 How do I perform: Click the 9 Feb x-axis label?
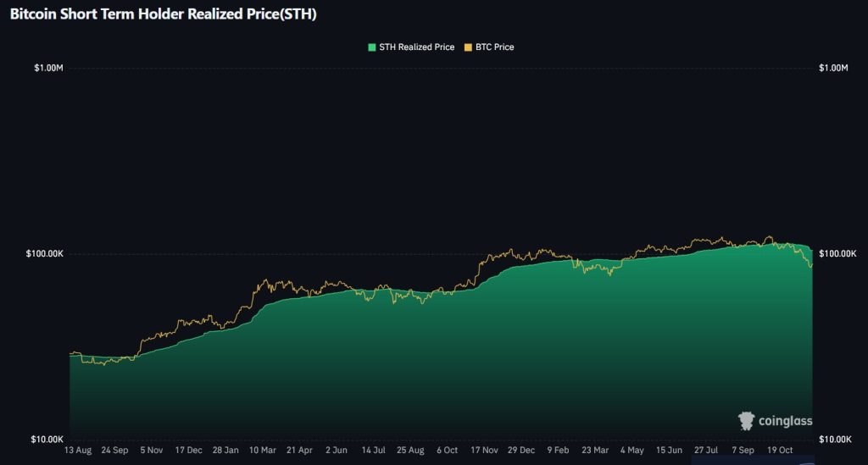558,451
